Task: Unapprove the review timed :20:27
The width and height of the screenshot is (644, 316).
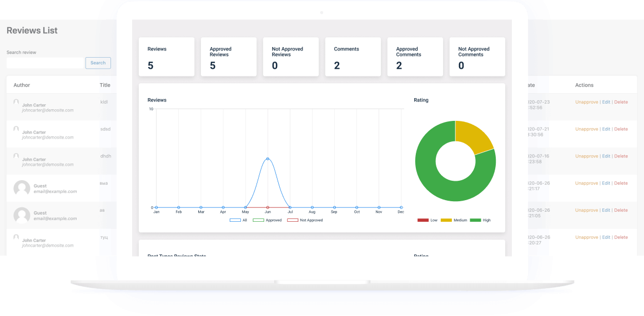Action: pos(586,237)
